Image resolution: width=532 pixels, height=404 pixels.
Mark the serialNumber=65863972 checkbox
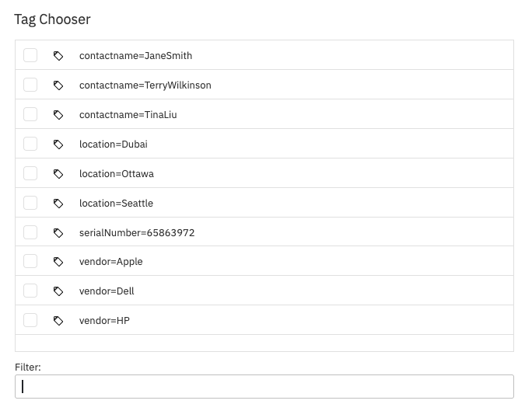[30, 232]
